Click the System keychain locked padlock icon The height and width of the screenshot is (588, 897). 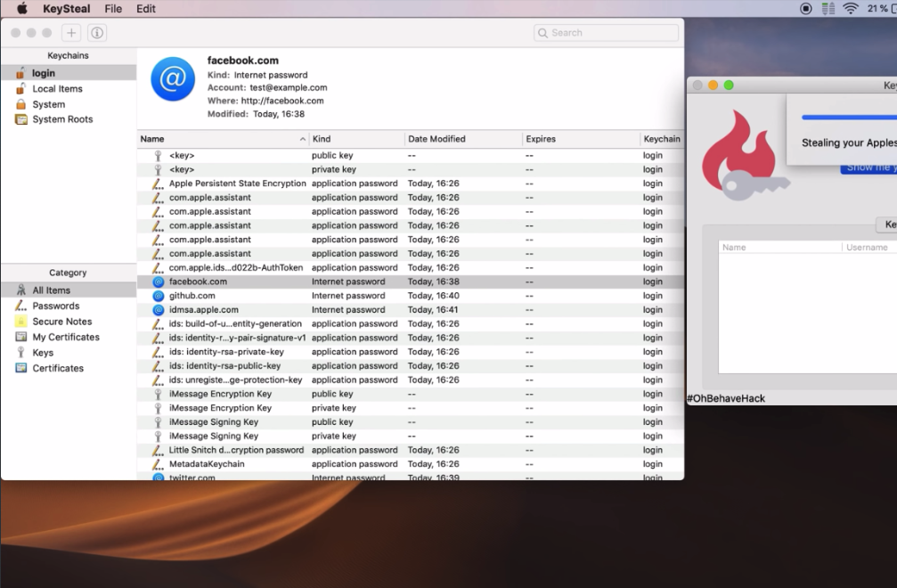point(21,104)
